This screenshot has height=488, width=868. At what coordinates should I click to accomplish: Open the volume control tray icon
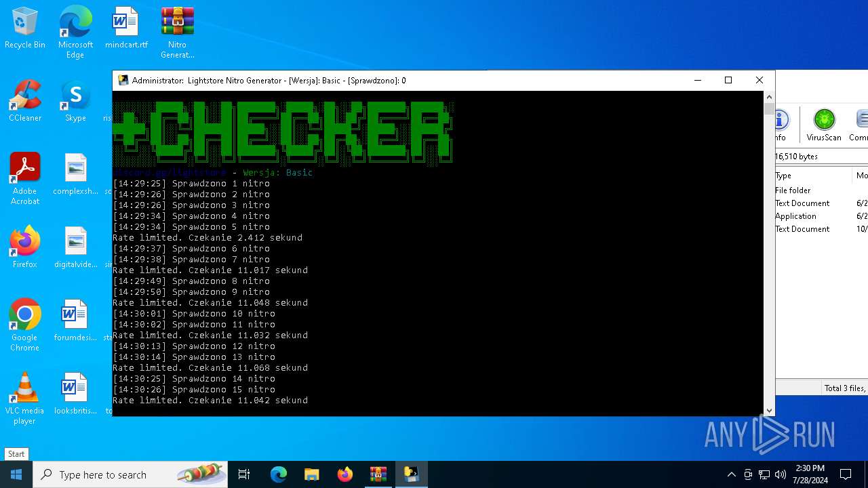(781, 474)
